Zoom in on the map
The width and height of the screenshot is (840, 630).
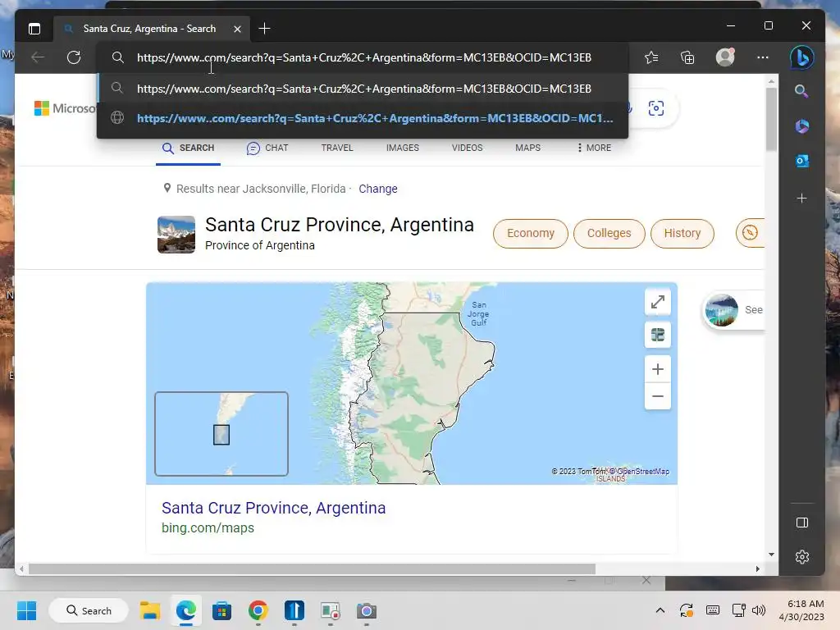coord(658,369)
